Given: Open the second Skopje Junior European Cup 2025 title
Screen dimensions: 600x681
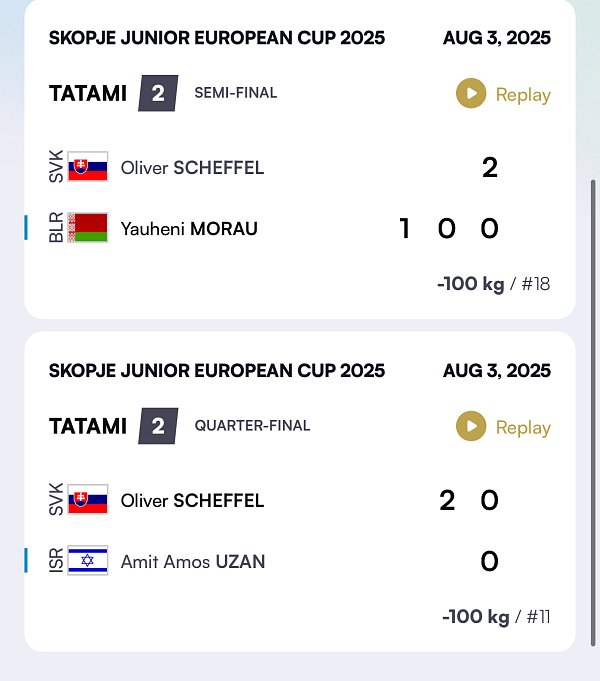Looking at the screenshot, I should (x=217, y=371).
